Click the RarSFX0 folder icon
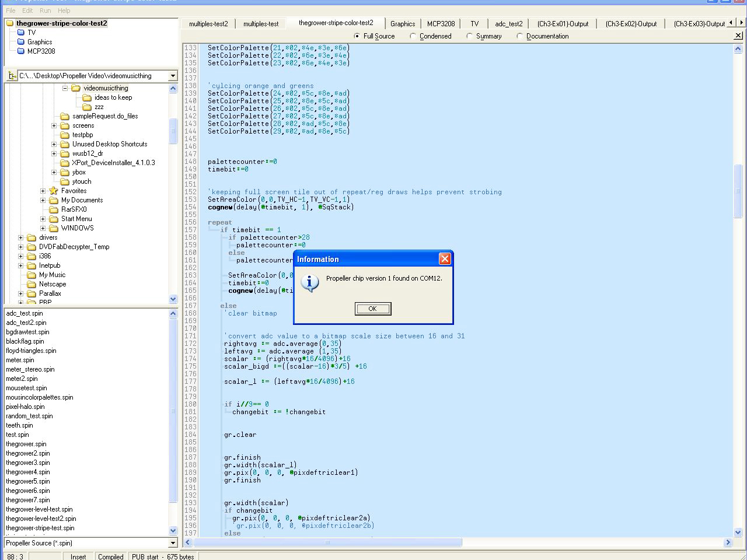The width and height of the screenshot is (747, 560). click(x=54, y=209)
